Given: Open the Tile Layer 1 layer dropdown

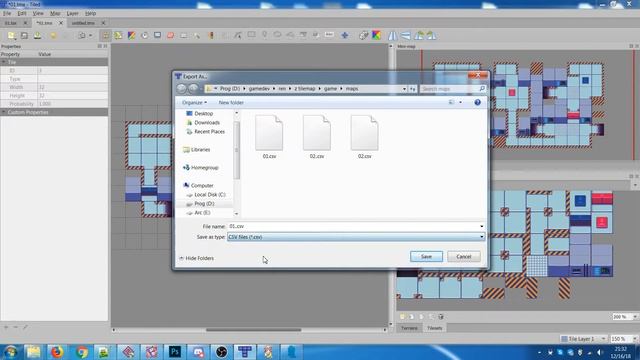Looking at the screenshot, I should coord(583,339).
